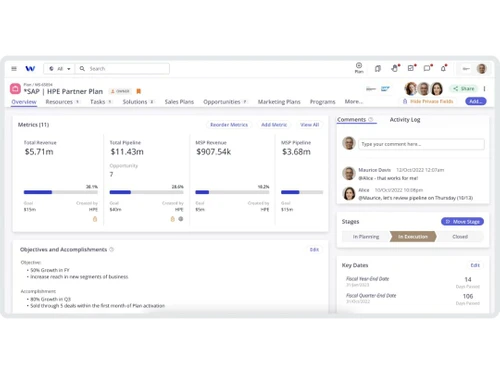The image size is (500, 375).
Task: Click the orange lock icon under Total Pipeline
Action: click(172, 219)
